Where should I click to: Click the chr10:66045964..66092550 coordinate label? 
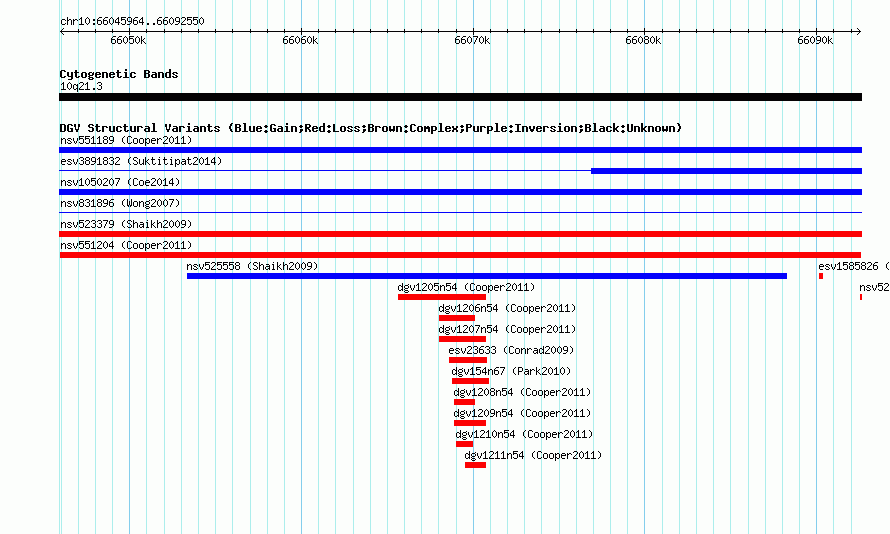click(x=132, y=21)
